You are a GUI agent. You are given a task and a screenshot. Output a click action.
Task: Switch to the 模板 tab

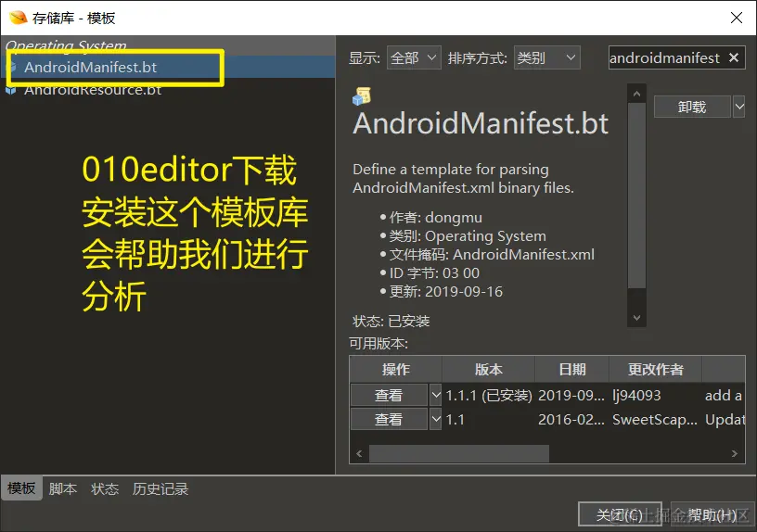(21, 488)
